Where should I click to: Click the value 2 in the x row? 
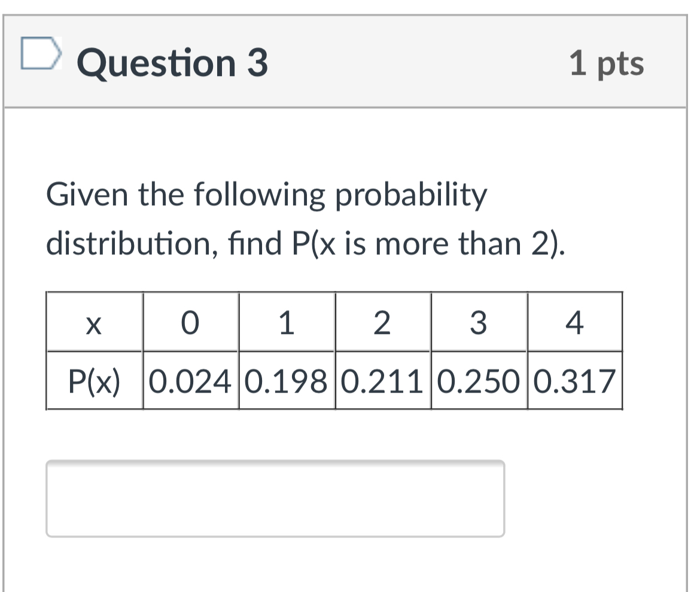click(x=382, y=323)
